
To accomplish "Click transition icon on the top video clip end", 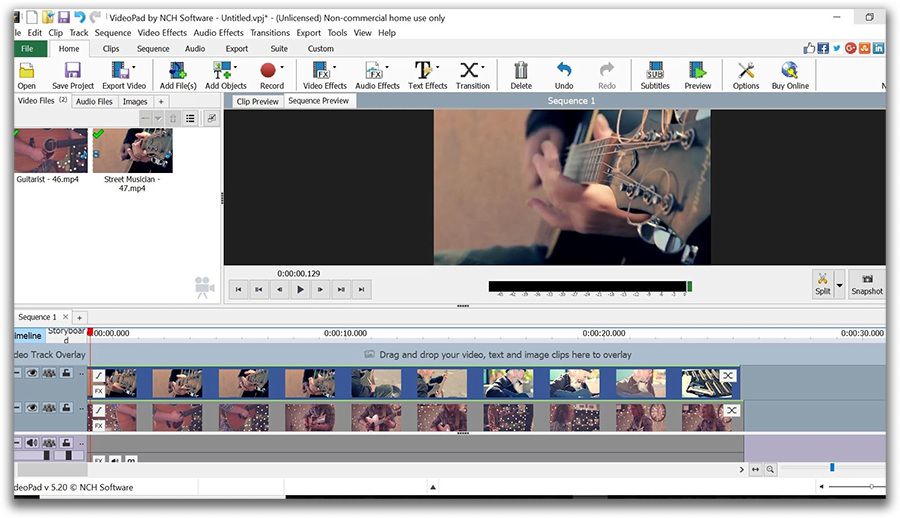I will [x=727, y=376].
